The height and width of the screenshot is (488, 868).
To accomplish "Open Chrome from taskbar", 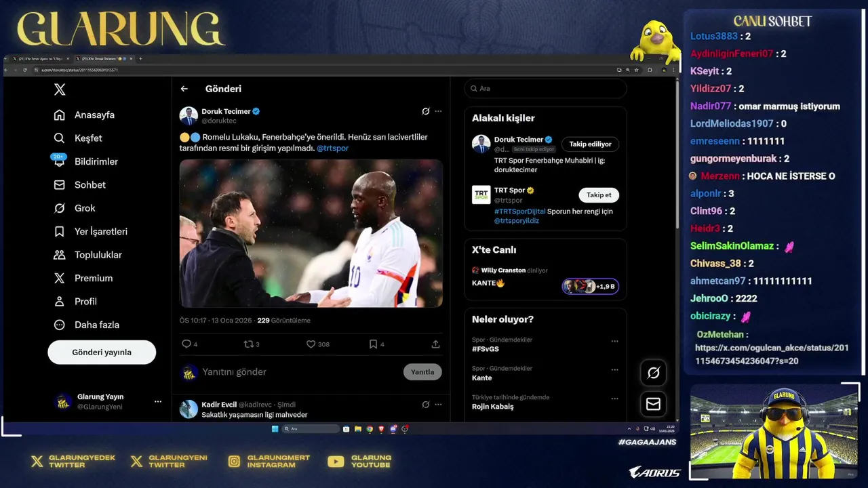I will (370, 428).
